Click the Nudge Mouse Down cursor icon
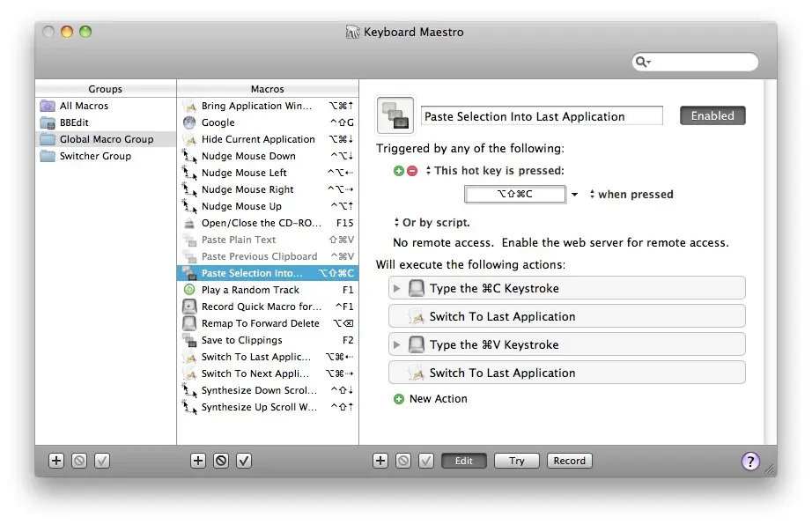 point(189,157)
